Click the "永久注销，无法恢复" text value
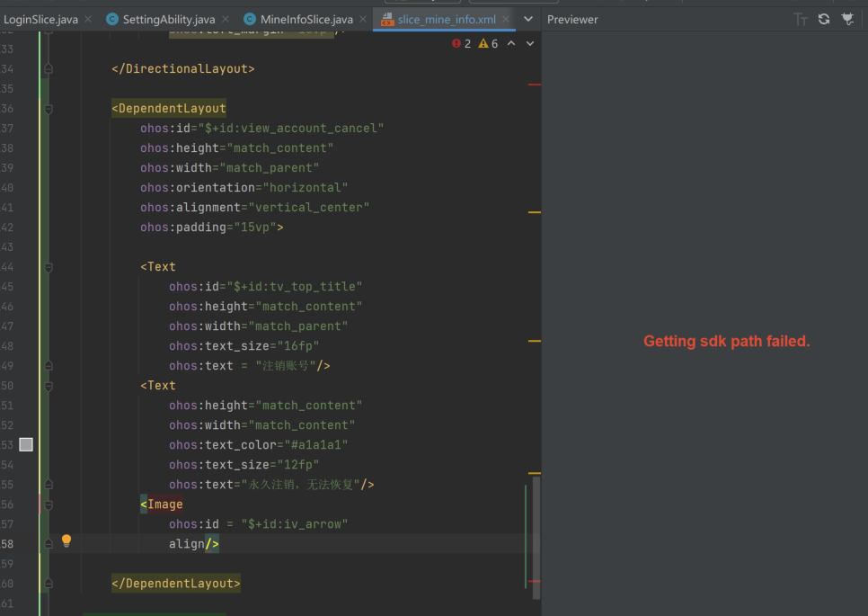This screenshot has height=616, width=868. click(301, 485)
